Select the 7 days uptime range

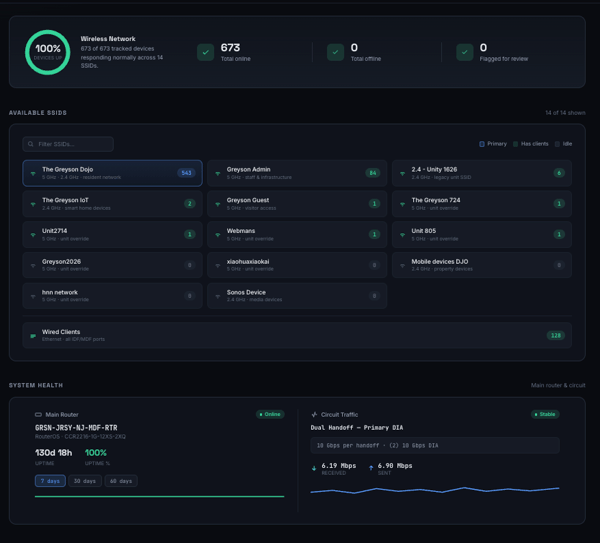[x=50, y=481]
